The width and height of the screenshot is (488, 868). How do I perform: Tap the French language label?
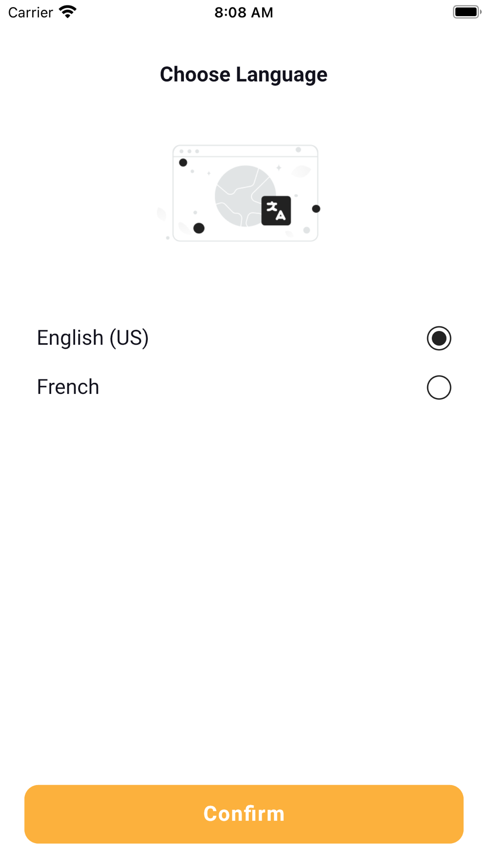68,387
